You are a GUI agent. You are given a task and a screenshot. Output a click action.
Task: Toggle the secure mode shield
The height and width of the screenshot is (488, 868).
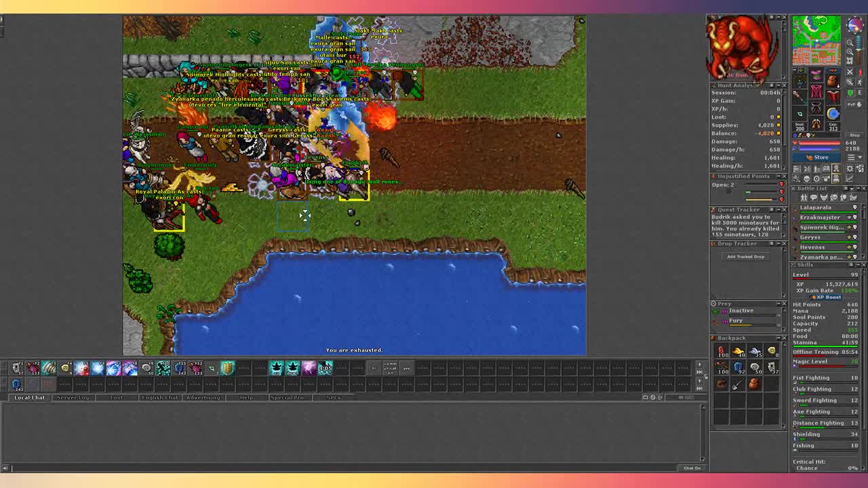850,92
